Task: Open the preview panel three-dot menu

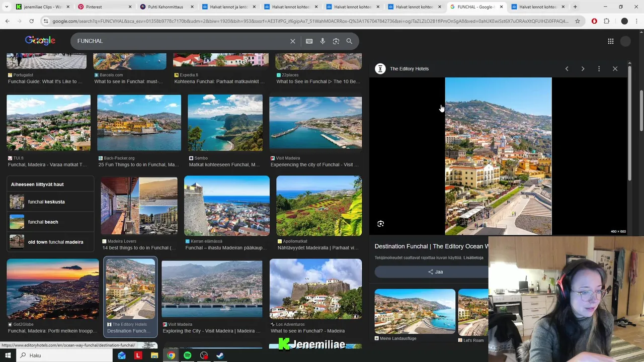Action: 599,69
